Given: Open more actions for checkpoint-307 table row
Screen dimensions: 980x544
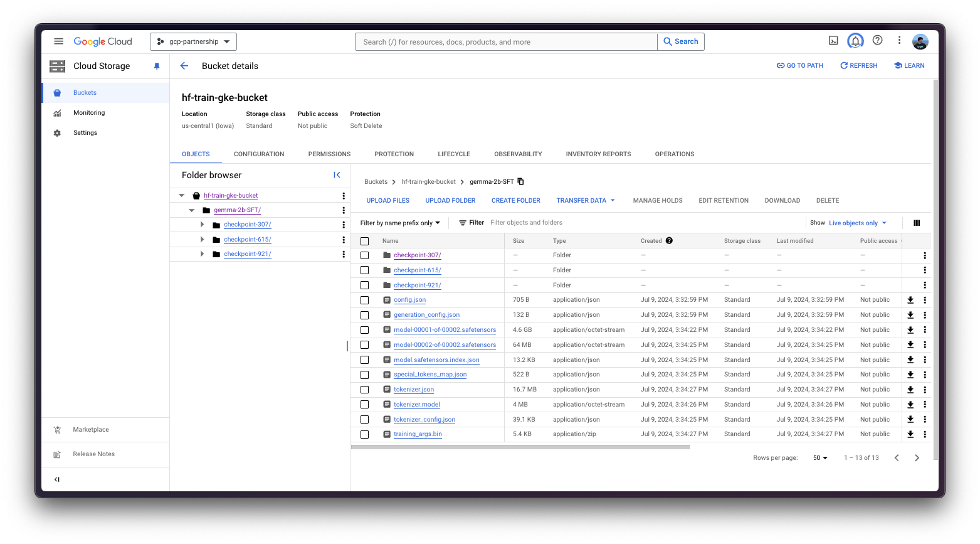Looking at the screenshot, I should point(925,255).
